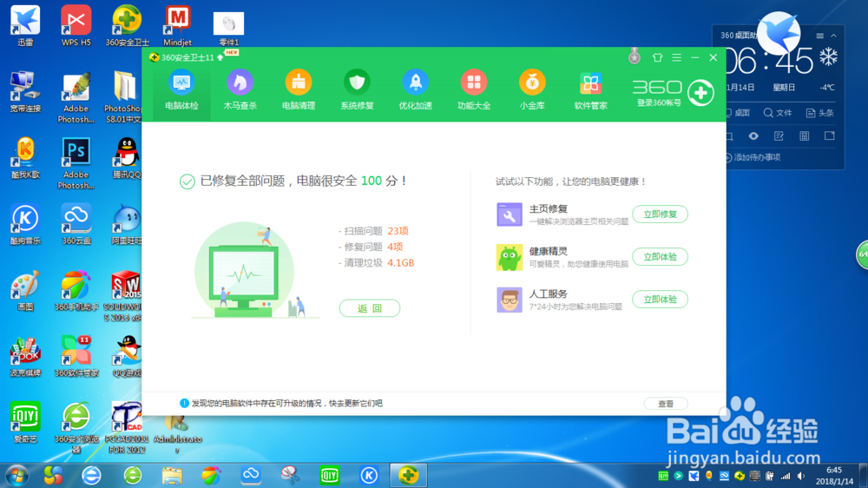868x488 pixels.
Task: Click the 360 account plus icon
Action: (x=700, y=93)
